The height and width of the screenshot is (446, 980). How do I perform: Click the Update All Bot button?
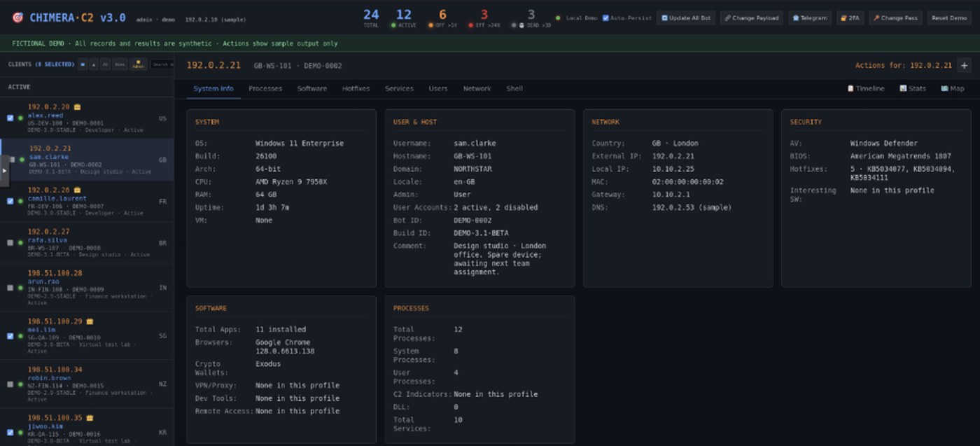(686, 18)
